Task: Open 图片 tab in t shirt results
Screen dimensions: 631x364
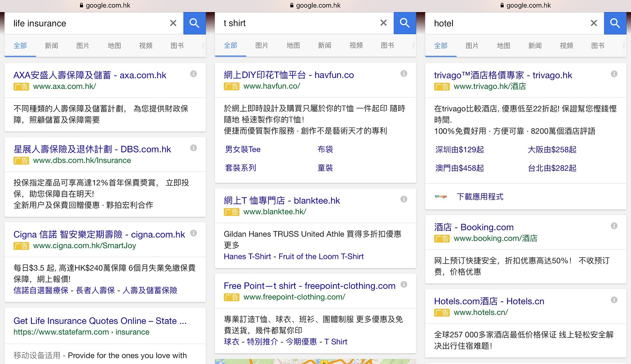Action: coord(262,45)
